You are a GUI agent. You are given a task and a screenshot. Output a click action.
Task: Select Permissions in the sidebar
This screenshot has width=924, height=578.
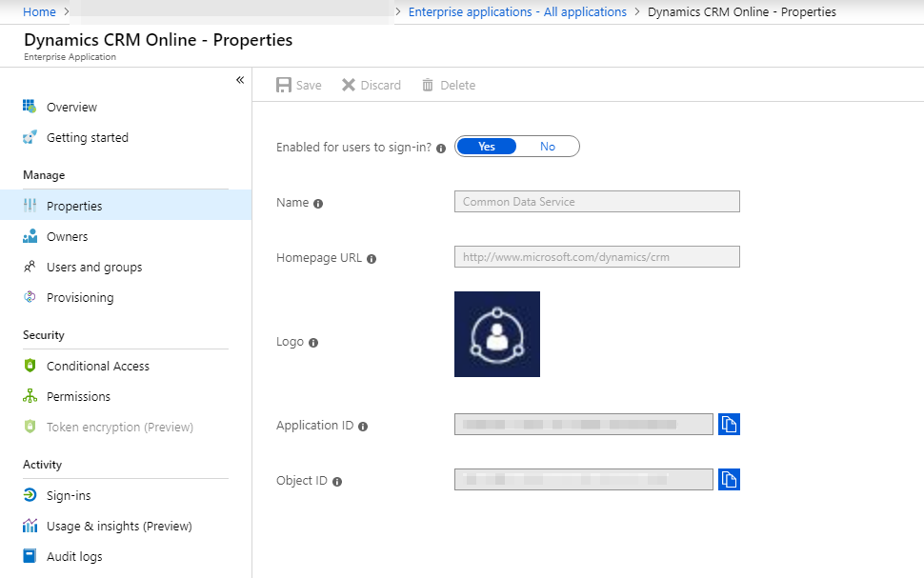click(x=77, y=396)
